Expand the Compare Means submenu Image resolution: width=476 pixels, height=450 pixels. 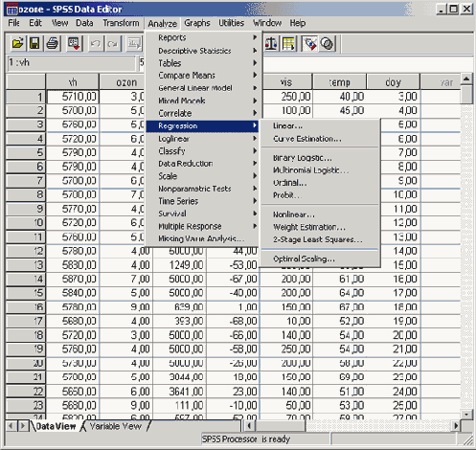(x=202, y=76)
